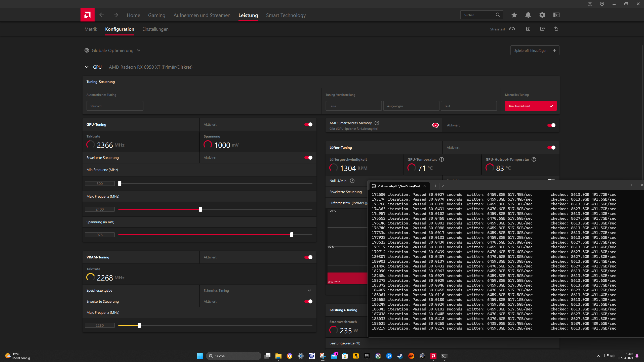Click the GPU Max. Frequenz slider handle

200,209
